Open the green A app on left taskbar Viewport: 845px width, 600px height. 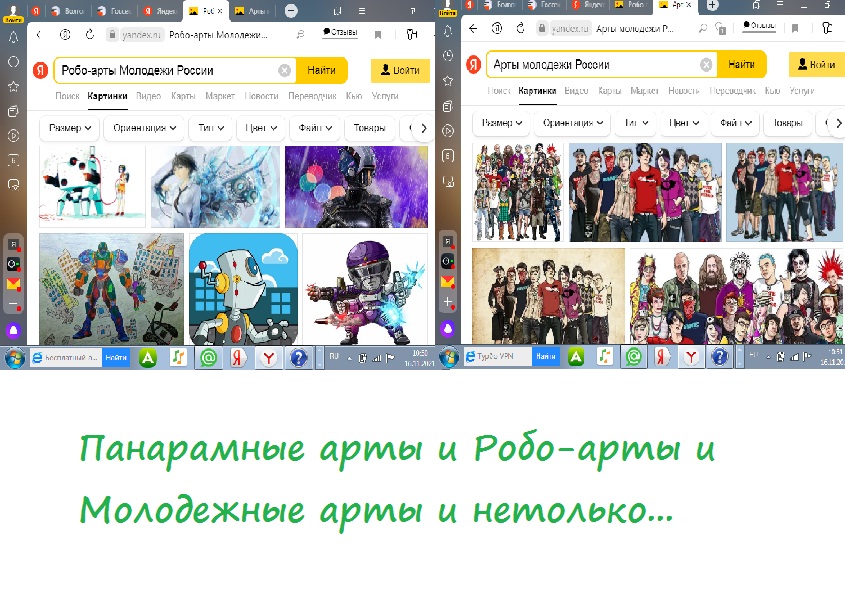(148, 357)
